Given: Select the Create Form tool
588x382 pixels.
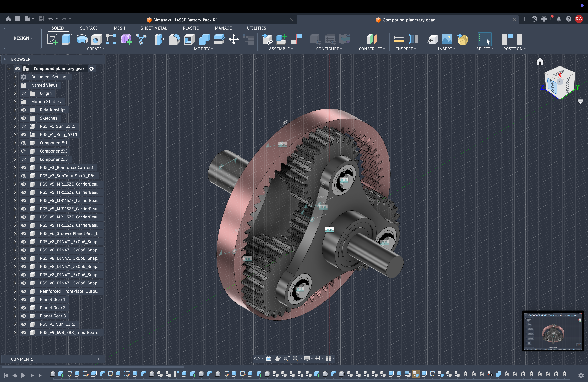Looking at the screenshot, I should pyautogui.click(x=126, y=39).
